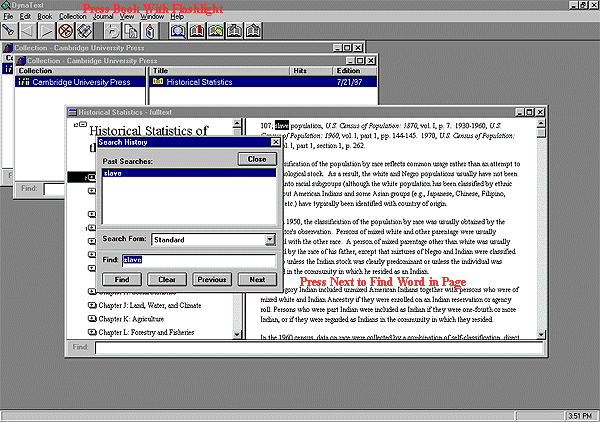The image size is (600, 422).
Task: Click the magnifying glass toolbar icon
Action: click(178, 31)
